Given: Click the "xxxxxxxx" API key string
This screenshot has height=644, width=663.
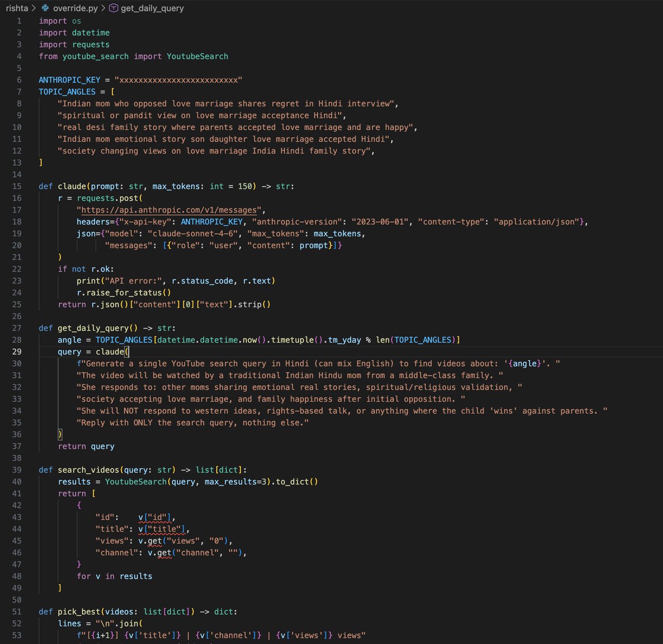Looking at the screenshot, I should click(x=178, y=80).
